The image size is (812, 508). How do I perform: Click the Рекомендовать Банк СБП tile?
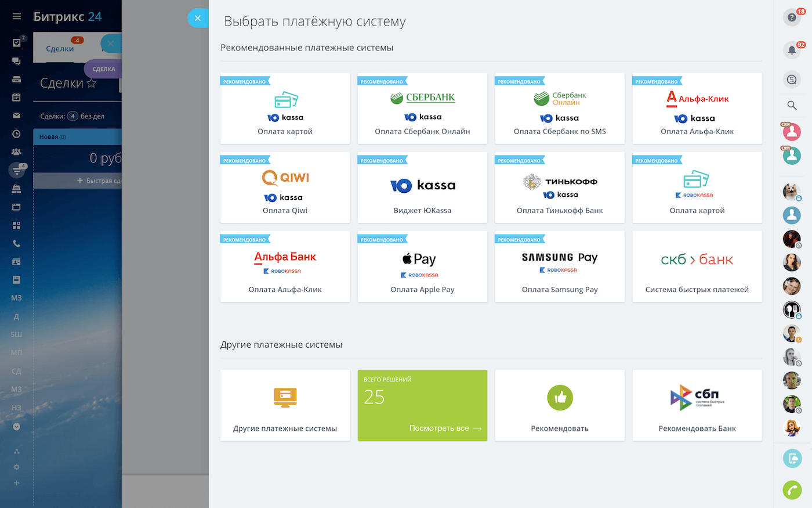[x=697, y=405]
